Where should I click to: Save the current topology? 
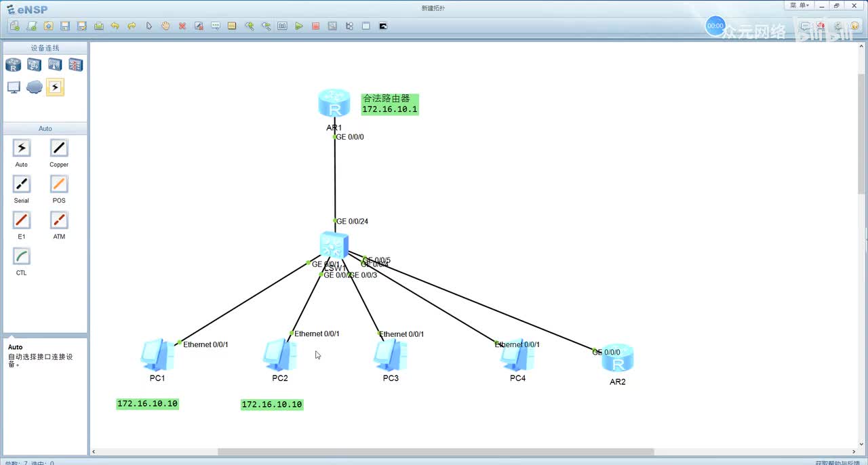pos(65,26)
